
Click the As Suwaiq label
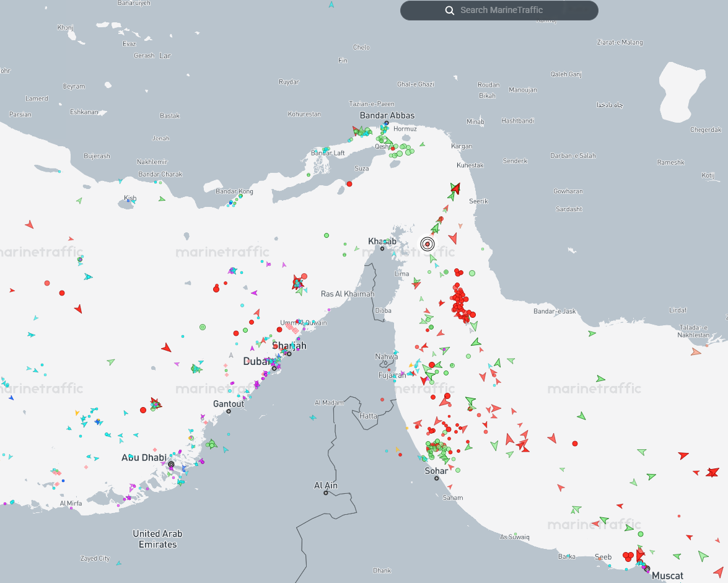pos(514,537)
